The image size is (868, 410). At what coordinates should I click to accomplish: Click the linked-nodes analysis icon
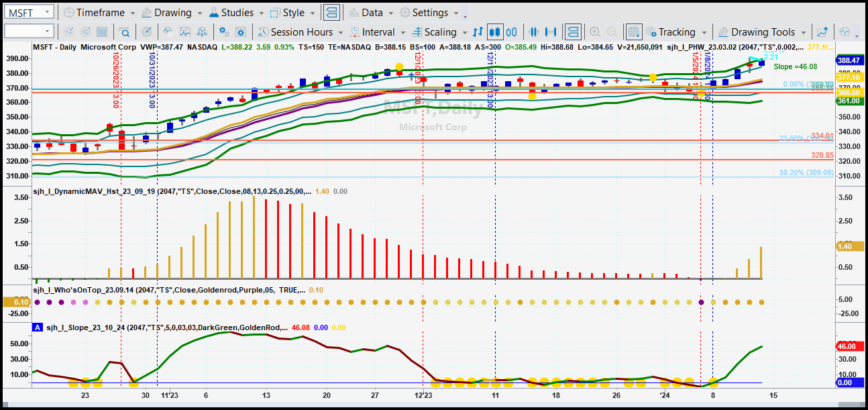(x=203, y=32)
